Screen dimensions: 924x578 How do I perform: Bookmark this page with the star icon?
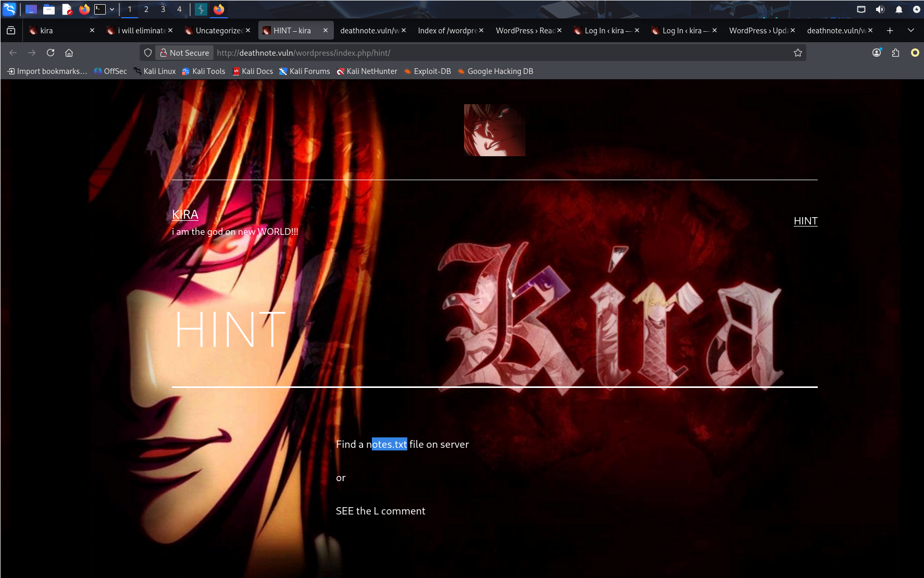(797, 53)
